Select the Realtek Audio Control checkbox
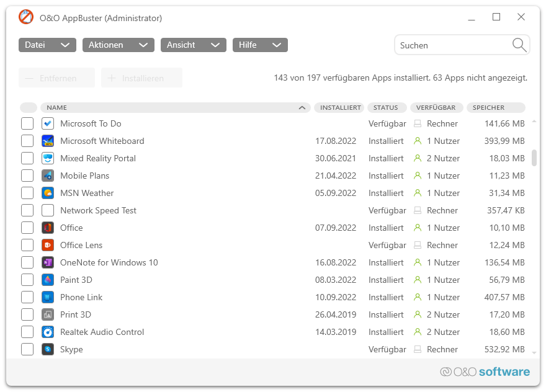 tap(27, 332)
